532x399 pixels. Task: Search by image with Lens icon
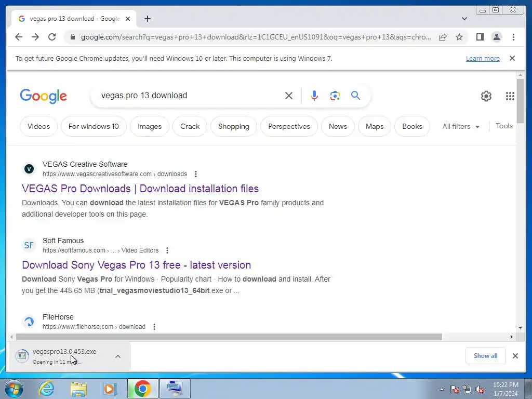click(x=335, y=96)
